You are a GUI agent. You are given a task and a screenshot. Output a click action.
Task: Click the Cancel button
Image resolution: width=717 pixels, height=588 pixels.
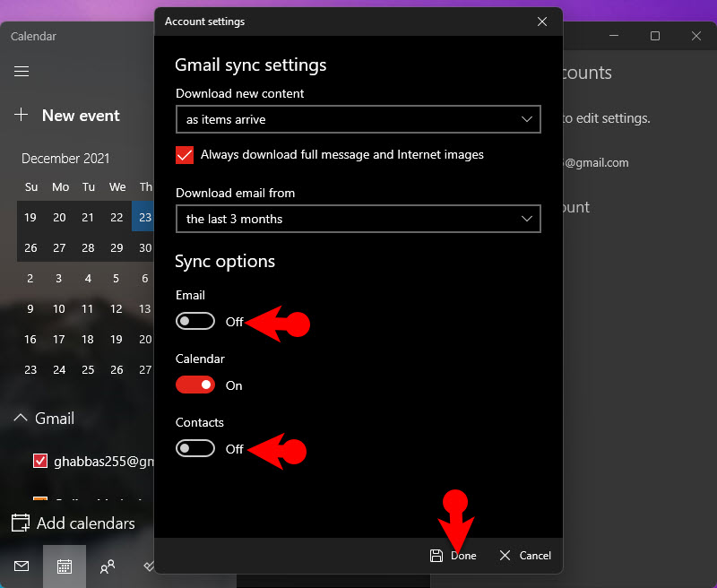point(525,556)
